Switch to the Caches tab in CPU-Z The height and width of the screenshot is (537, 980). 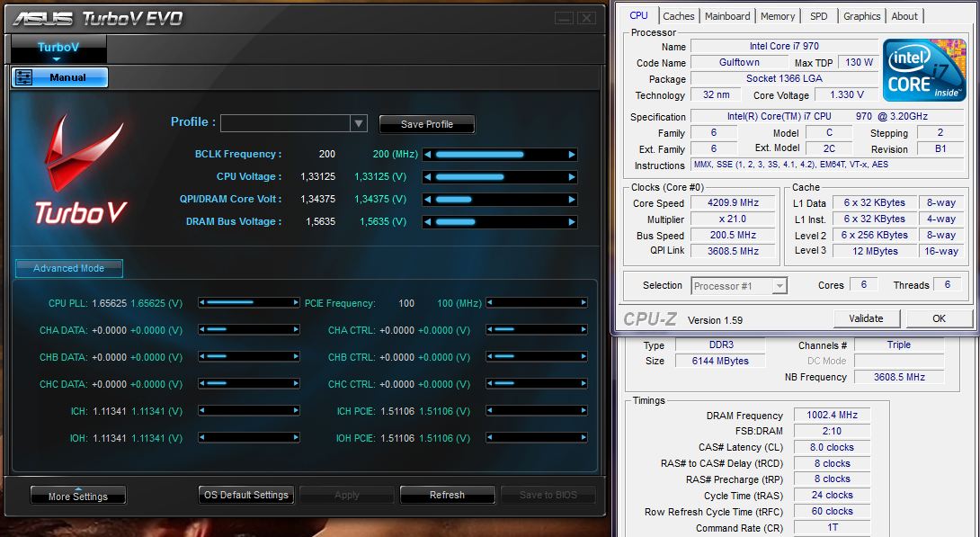point(679,16)
